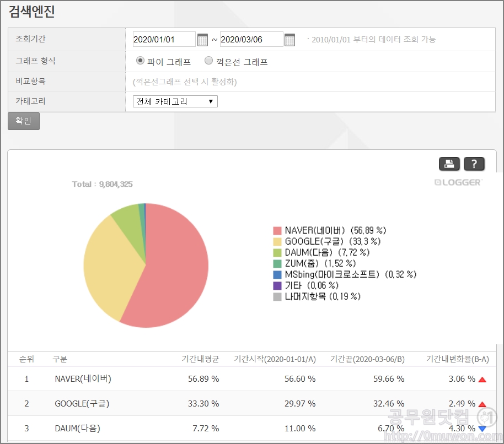Click the 기간끝(2020-03-06/B) column header
The height and width of the screenshot is (444, 504).
point(367,359)
